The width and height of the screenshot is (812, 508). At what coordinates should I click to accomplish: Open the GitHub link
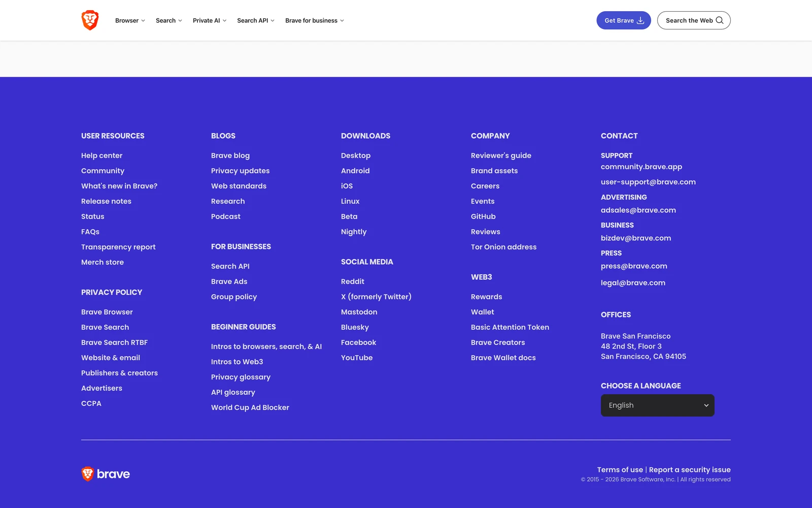pyautogui.click(x=483, y=216)
